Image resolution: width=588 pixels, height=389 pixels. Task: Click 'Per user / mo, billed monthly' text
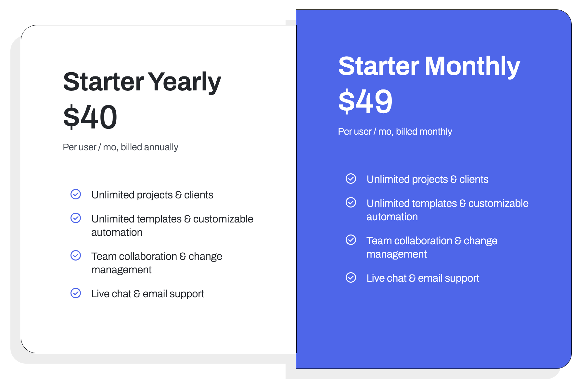tap(395, 132)
